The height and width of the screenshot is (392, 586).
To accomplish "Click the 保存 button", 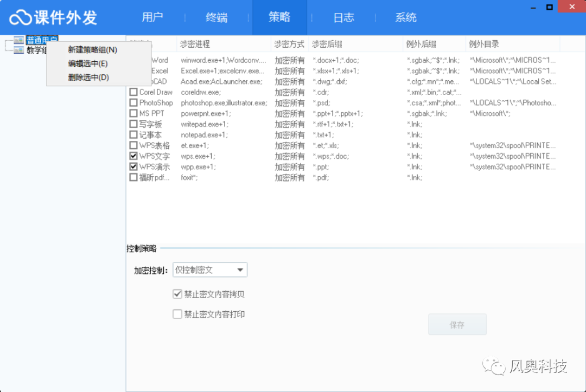I will pos(457,324).
